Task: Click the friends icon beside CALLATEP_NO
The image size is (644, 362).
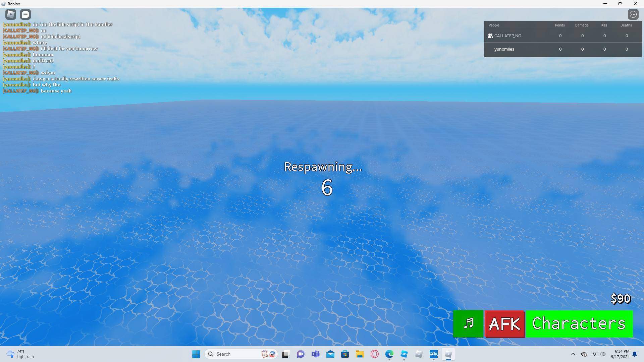Action: pyautogui.click(x=490, y=36)
